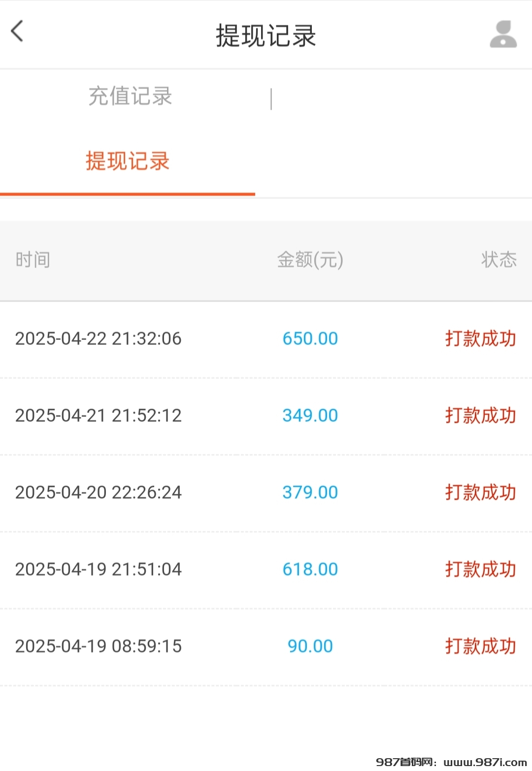Select the 379.00 amount entry

[310, 493]
